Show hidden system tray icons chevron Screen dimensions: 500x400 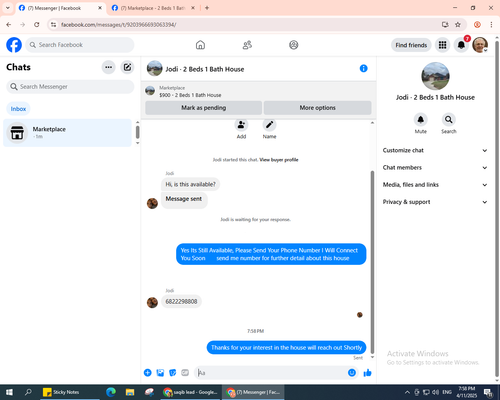407,392
